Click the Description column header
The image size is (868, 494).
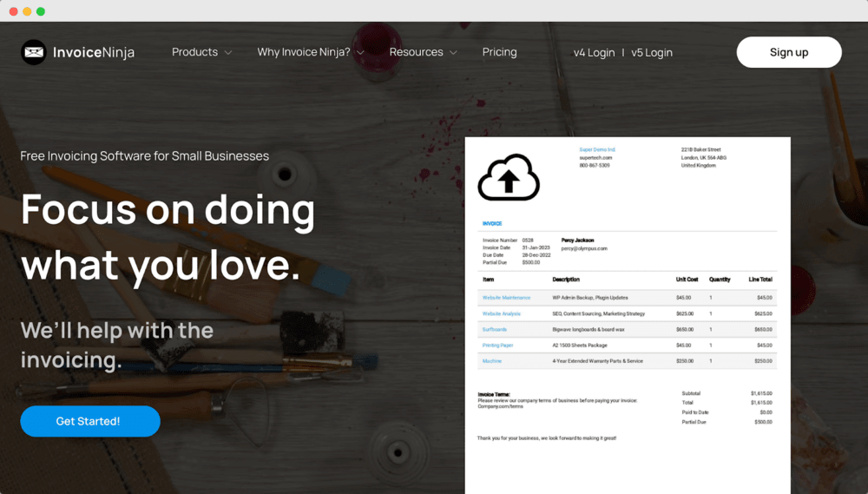point(566,280)
